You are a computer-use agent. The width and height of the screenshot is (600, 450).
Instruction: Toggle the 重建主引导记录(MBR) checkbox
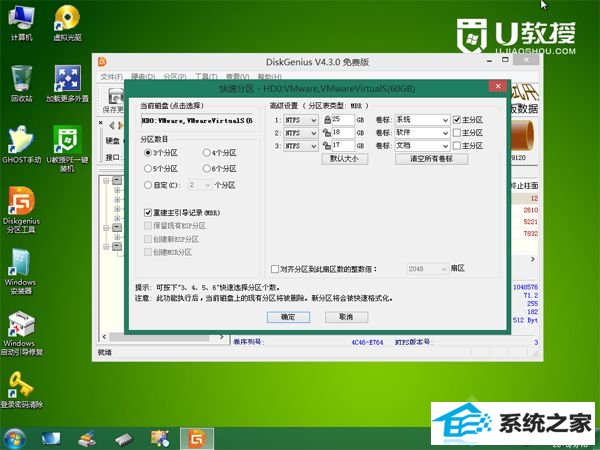[148, 212]
